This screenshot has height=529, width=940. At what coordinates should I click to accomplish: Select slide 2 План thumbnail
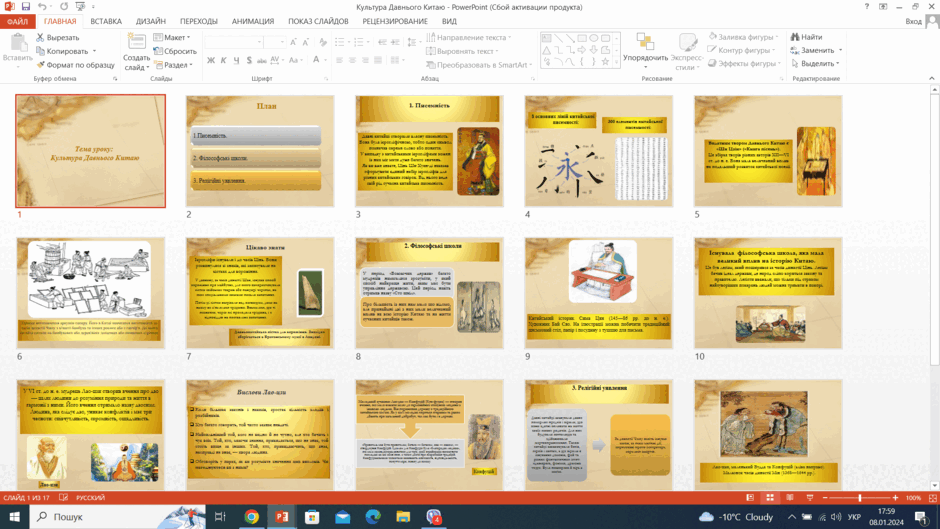[x=260, y=151]
